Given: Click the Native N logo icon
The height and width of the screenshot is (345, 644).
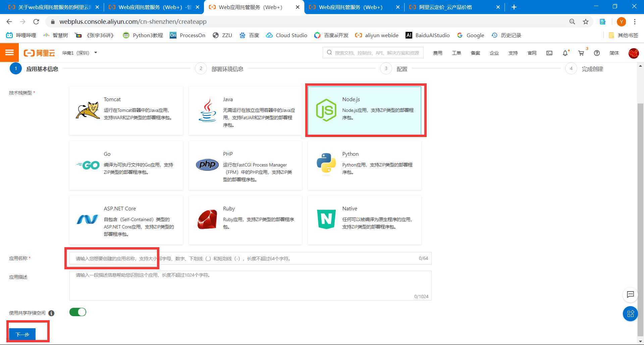Looking at the screenshot, I should click(326, 219).
